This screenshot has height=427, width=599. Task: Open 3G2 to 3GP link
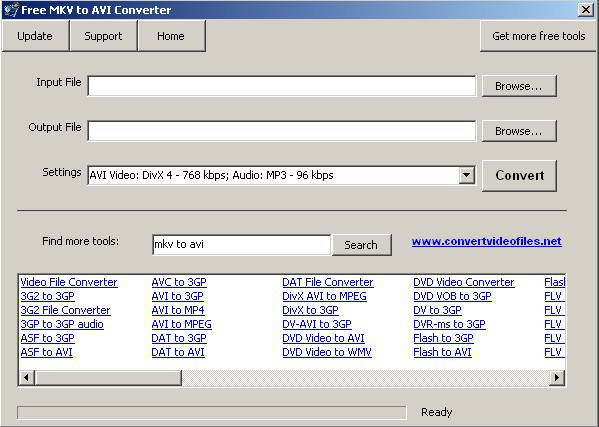48,296
